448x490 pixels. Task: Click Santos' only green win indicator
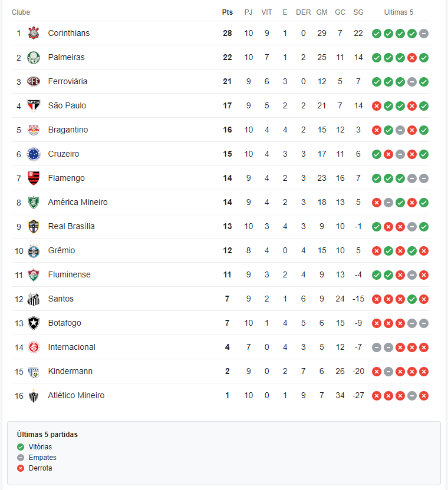[x=412, y=299]
